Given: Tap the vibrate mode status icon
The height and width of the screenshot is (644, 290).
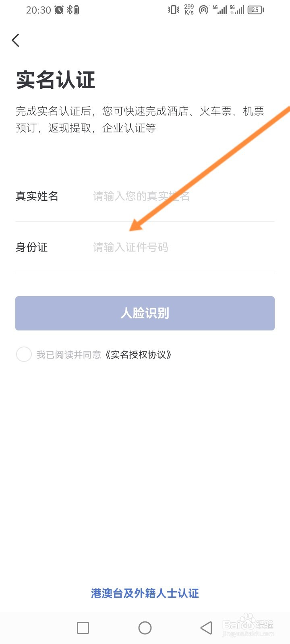Looking at the screenshot, I should tap(174, 10).
